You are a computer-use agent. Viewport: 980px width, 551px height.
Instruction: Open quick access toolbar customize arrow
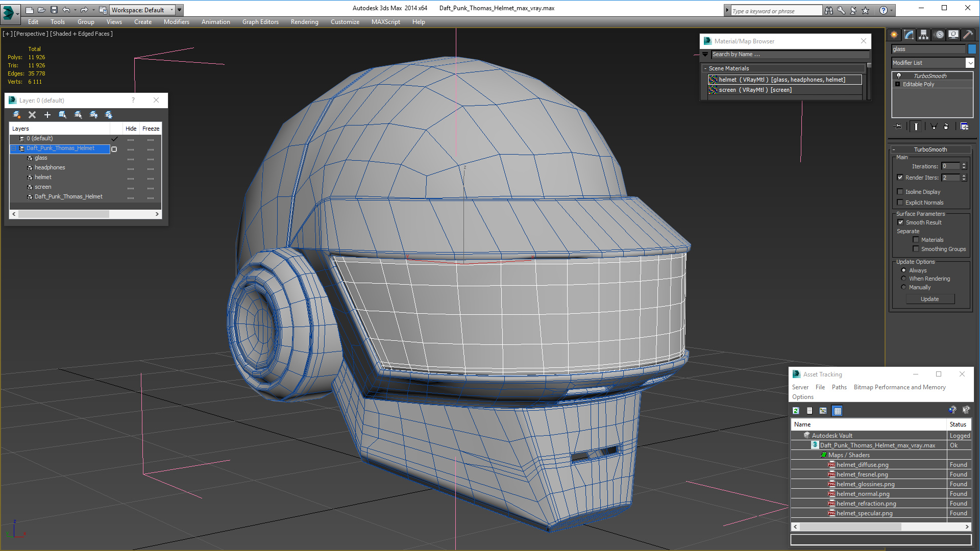(180, 10)
